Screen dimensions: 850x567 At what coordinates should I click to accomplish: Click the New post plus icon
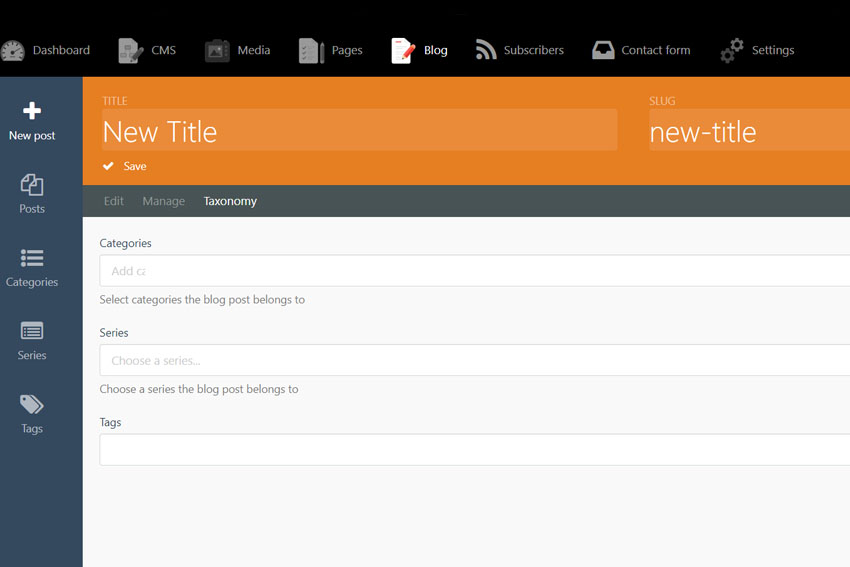pyautogui.click(x=32, y=111)
